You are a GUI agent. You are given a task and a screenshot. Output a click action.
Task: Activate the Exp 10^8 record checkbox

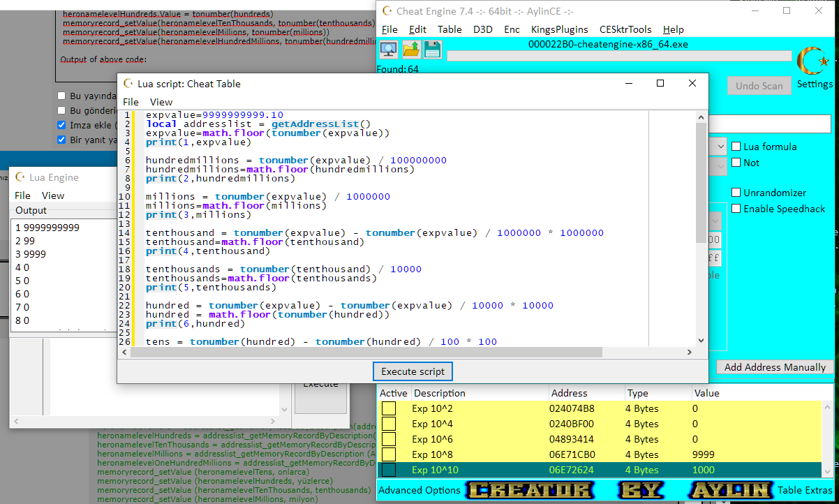388,454
